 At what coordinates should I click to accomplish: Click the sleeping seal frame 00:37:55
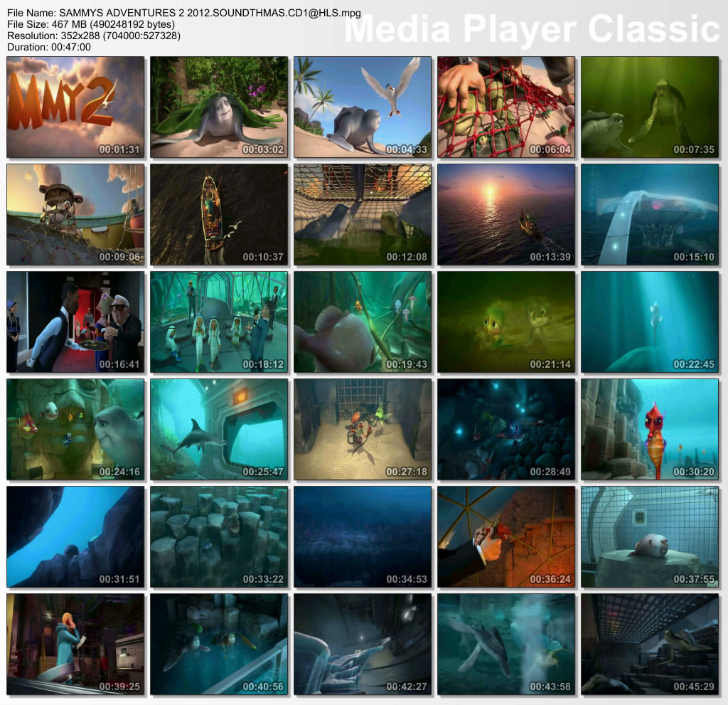pos(650,536)
